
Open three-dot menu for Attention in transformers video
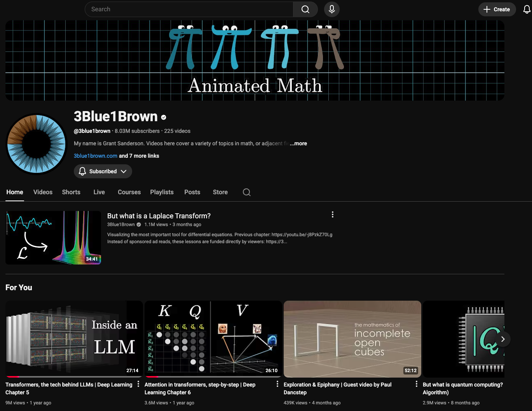[x=277, y=384]
